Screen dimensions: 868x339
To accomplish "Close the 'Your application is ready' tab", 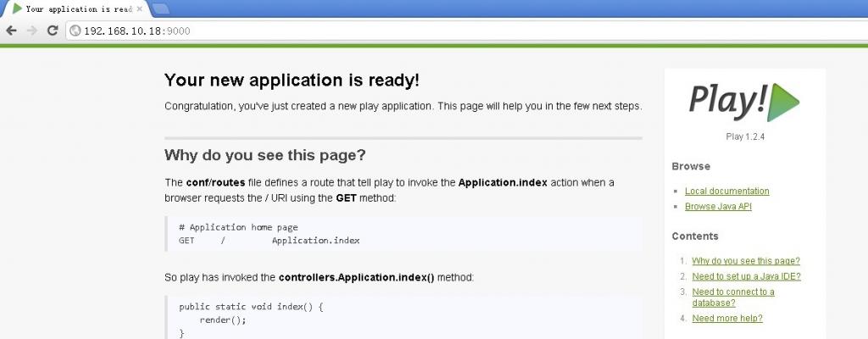I will [x=140, y=8].
